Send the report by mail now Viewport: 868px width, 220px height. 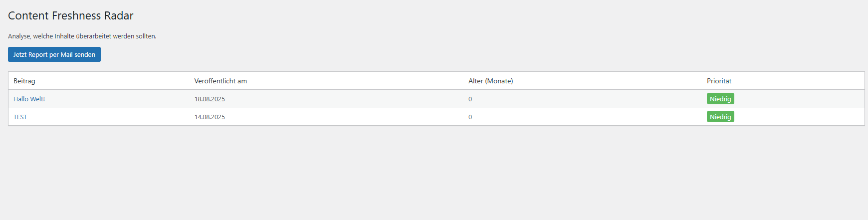tap(54, 54)
